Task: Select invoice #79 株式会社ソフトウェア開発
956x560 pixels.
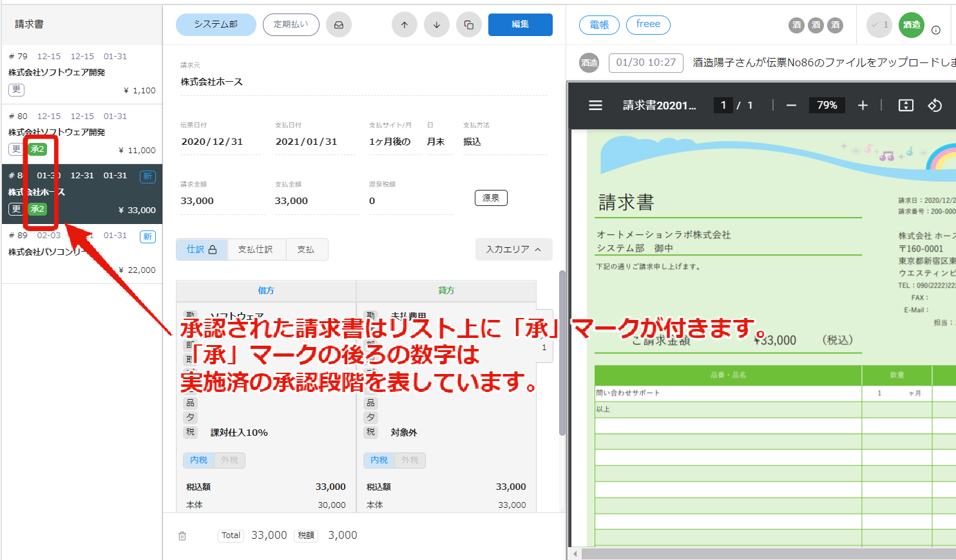Action: click(x=82, y=74)
